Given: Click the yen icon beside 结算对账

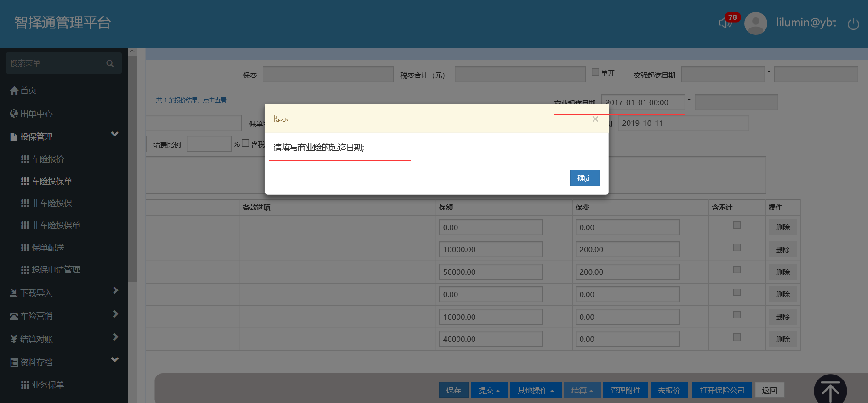Looking at the screenshot, I should click(x=14, y=339).
